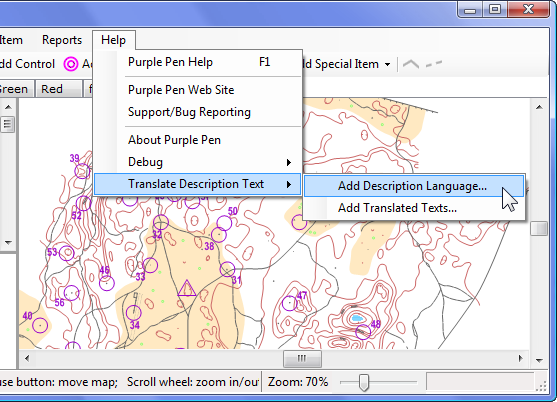The width and height of the screenshot is (557, 402).
Task: Select control circle 34 on map
Action: coord(134,313)
